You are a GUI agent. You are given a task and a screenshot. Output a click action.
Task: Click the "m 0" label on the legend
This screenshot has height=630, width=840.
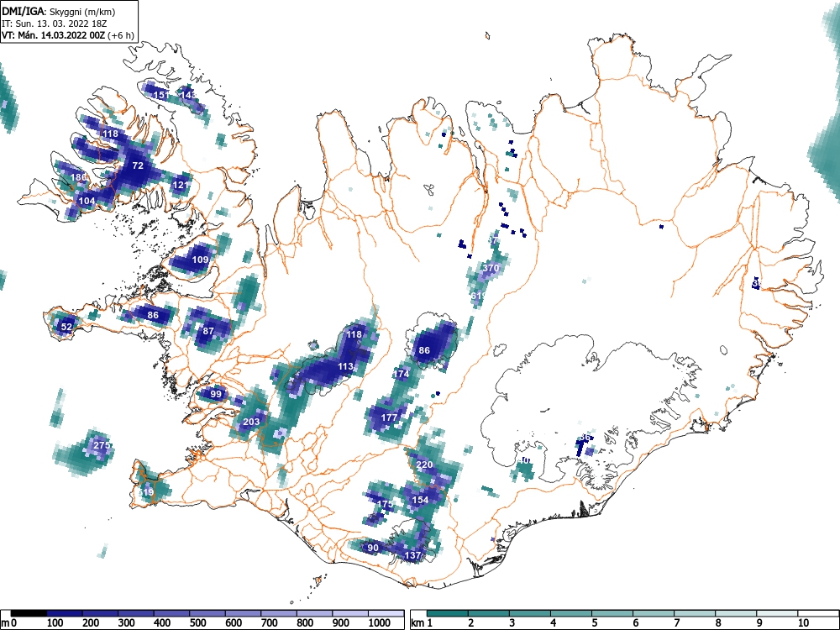(9, 623)
